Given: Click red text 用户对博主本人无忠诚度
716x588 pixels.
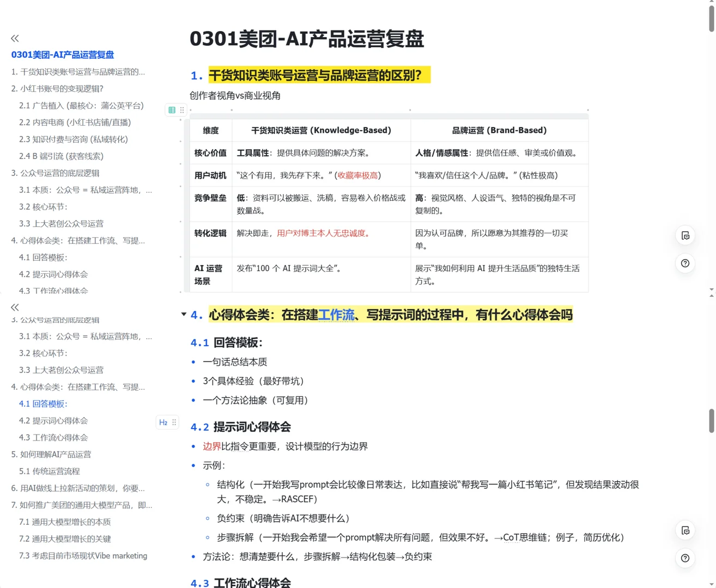Looking at the screenshot, I should coord(325,233).
